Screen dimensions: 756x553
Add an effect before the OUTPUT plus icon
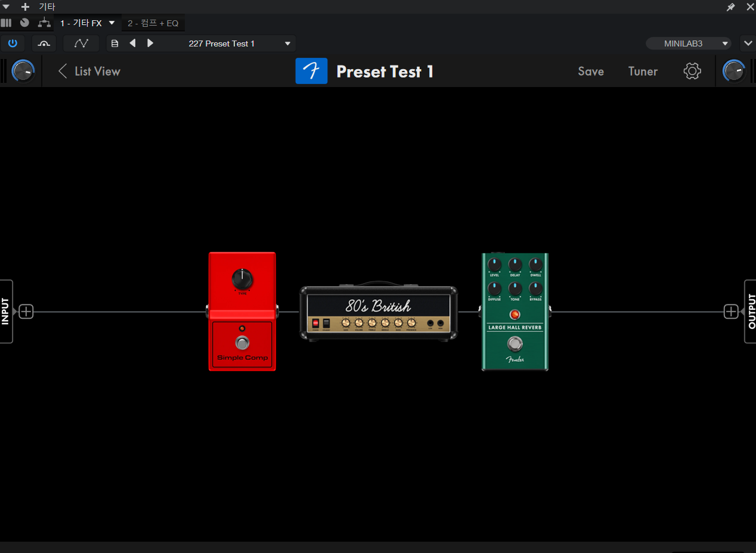tap(730, 312)
